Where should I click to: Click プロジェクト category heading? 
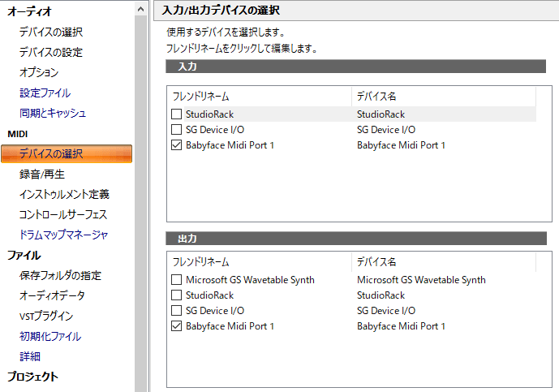(32, 377)
